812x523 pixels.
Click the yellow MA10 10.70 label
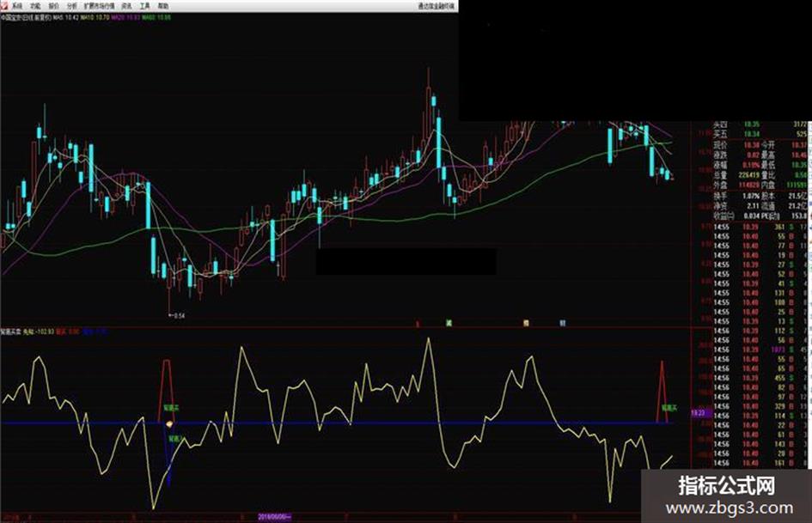click(95, 17)
